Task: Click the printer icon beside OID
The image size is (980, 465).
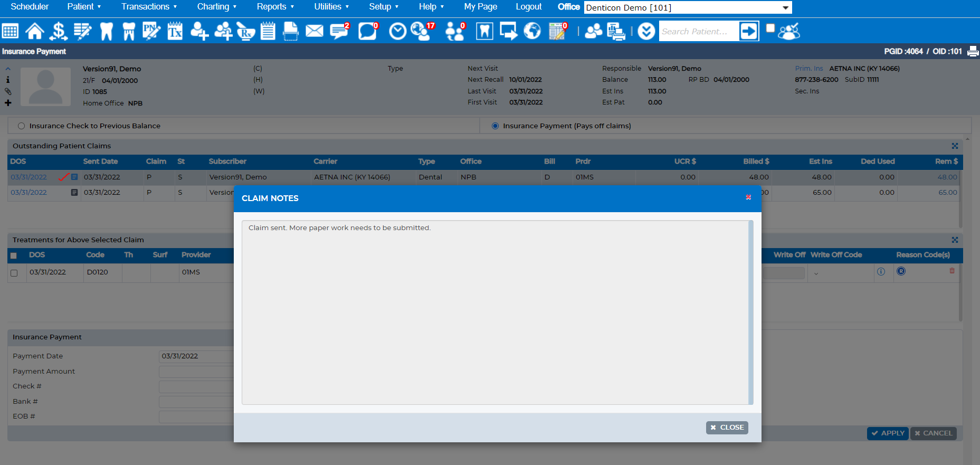Action: tap(973, 51)
